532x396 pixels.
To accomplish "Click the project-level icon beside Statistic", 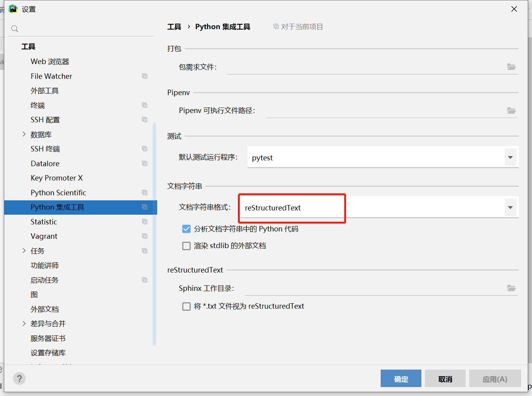I will [x=145, y=222].
